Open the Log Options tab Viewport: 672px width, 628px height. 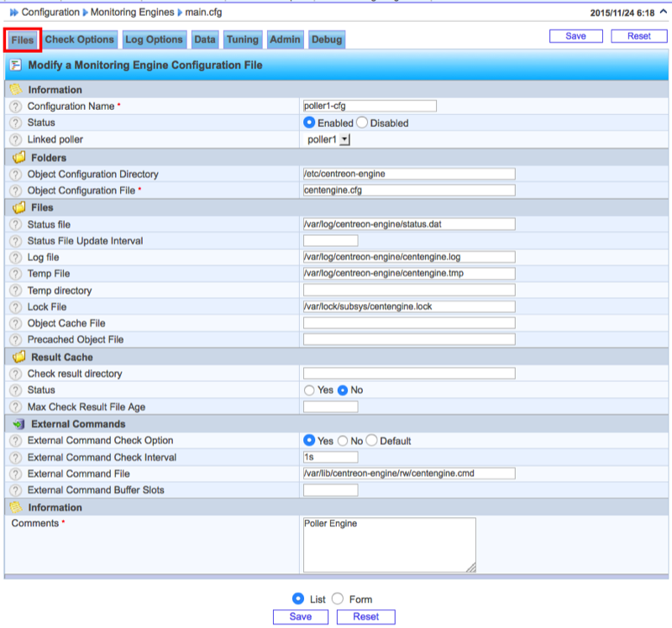154,39
